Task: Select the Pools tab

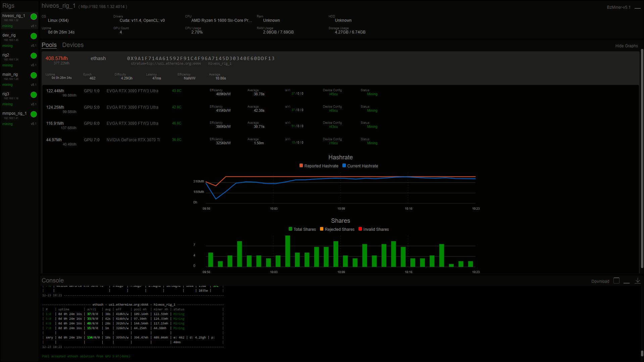Action: [49, 45]
